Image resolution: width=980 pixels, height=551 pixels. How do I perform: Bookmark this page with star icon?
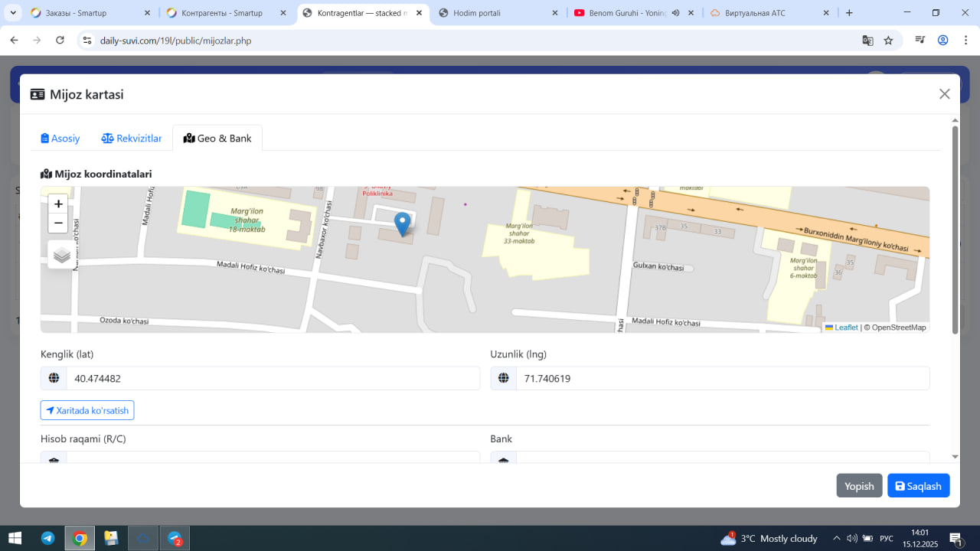[x=888, y=41]
